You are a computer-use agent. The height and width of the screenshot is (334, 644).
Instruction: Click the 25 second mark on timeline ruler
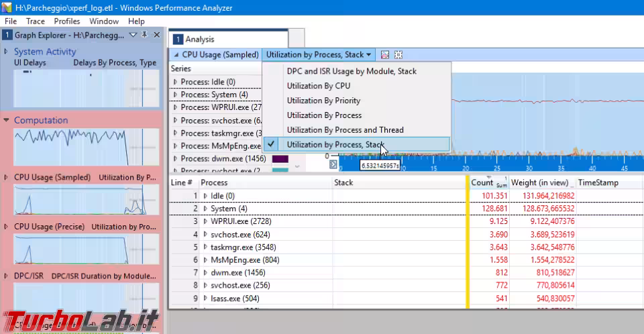pos(497,168)
